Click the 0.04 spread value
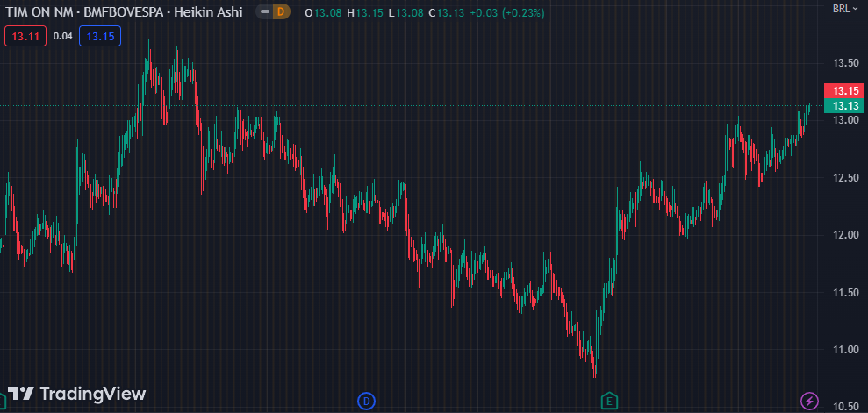This screenshot has height=413, width=868. [62, 37]
